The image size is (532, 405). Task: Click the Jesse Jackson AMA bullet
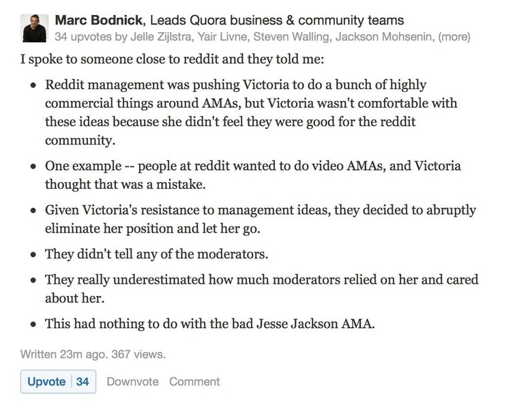[209, 324]
